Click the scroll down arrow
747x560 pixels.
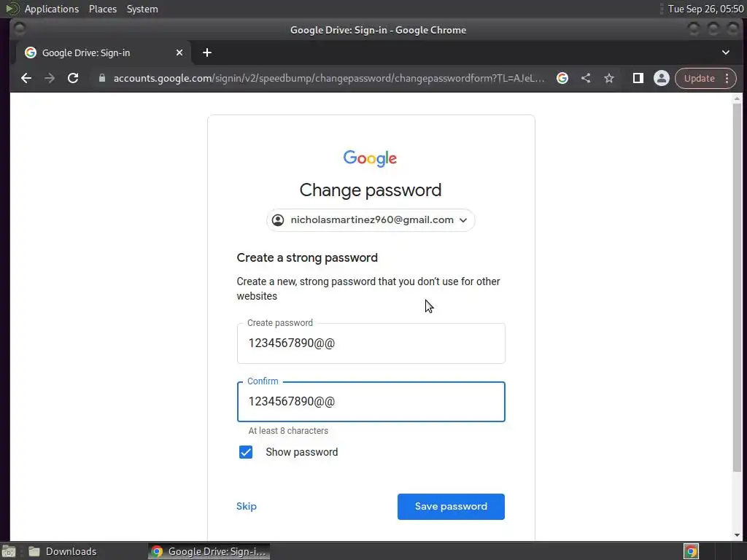coord(737,535)
